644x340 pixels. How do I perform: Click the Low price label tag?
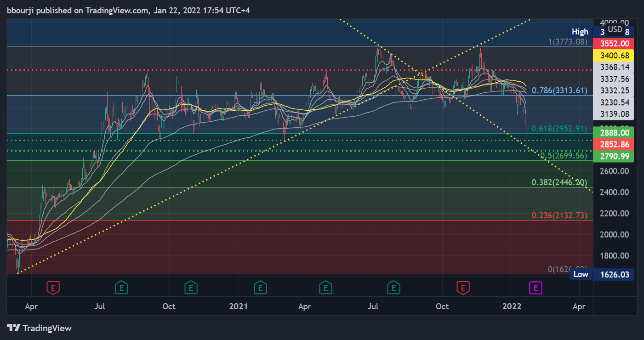[x=581, y=274]
